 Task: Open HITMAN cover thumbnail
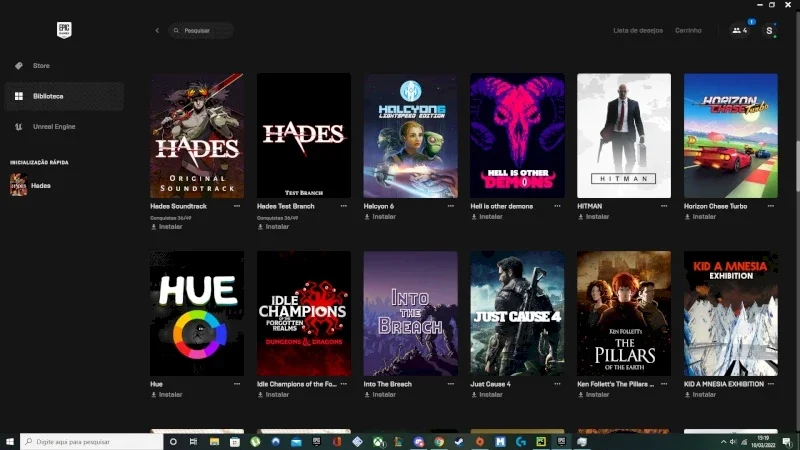pos(624,136)
